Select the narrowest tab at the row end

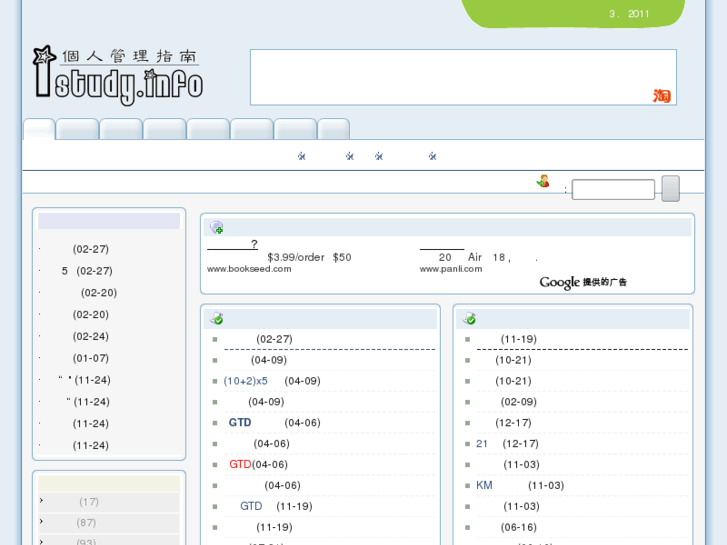pyautogui.click(x=333, y=129)
